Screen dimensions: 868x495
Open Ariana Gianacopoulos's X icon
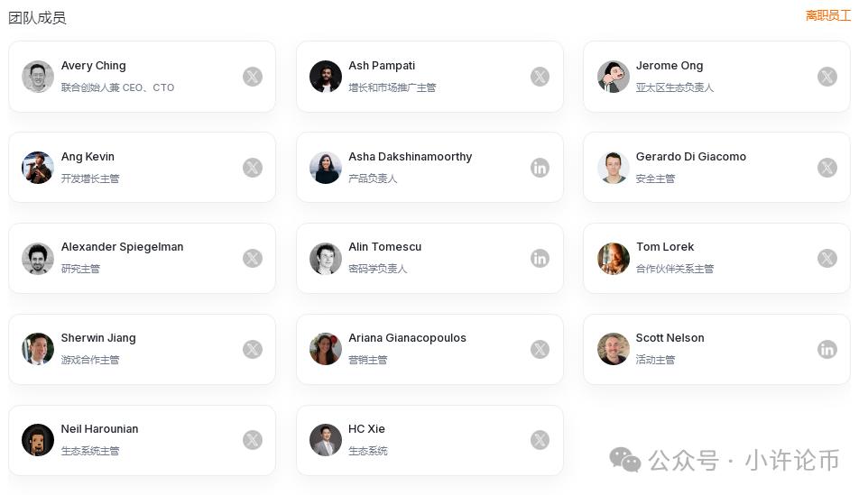(x=540, y=349)
